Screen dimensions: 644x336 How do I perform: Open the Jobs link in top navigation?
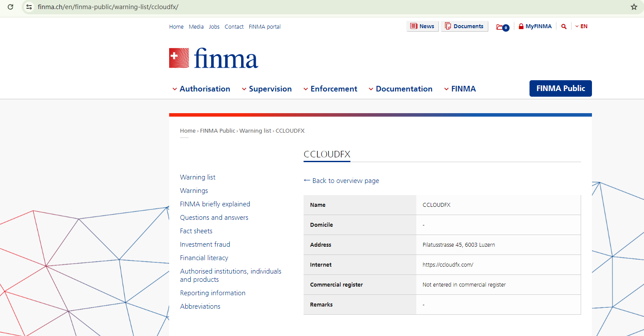pyautogui.click(x=214, y=27)
